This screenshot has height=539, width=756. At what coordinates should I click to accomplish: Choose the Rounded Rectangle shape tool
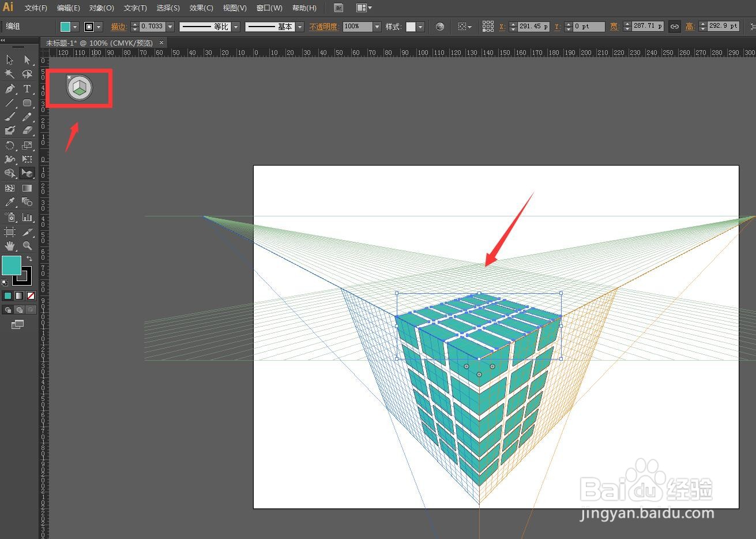(x=27, y=103)
